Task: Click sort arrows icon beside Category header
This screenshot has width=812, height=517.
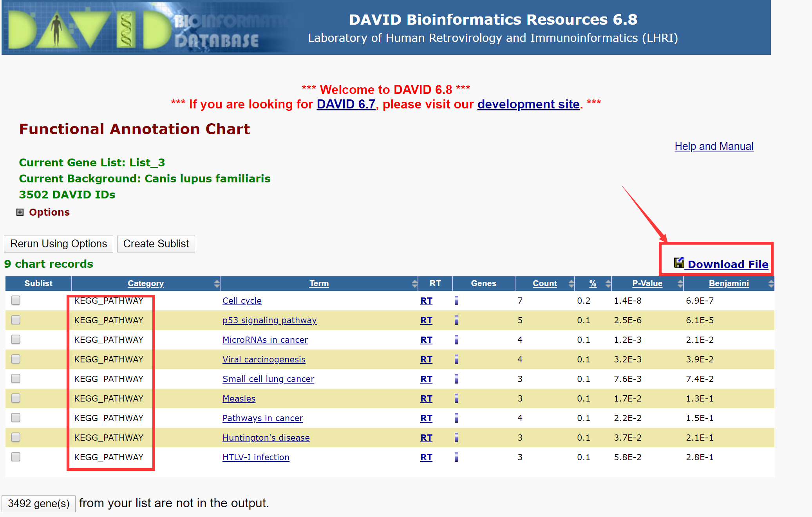Action: (217, 283)
